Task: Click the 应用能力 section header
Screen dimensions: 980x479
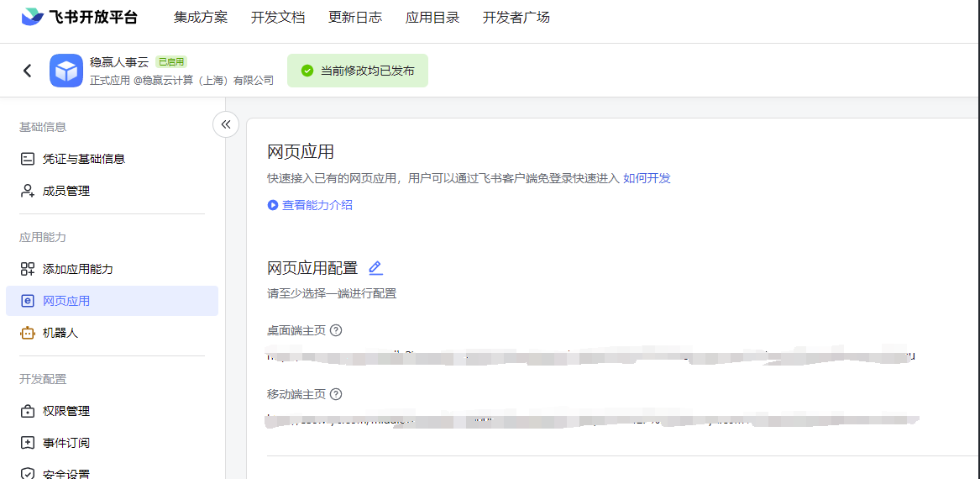Action: [43, 237]
